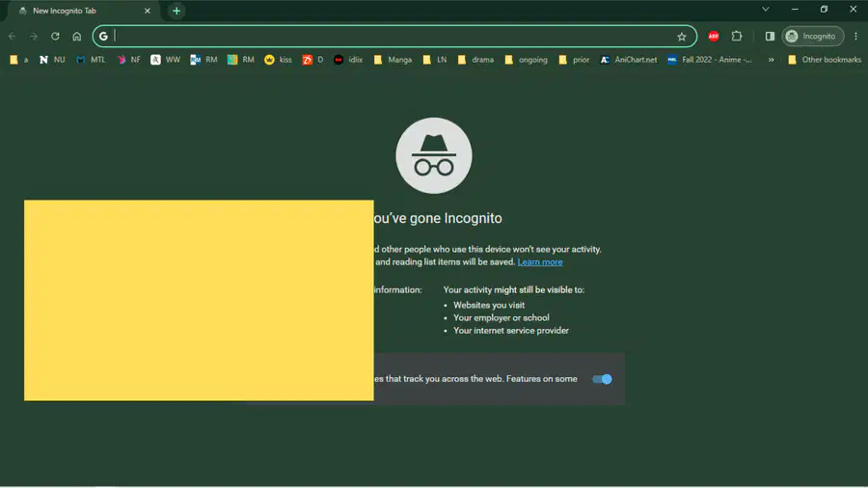Viewport: 868px width, 488px height.
Task: Bookmark this tab with the star icon
Action: coord(682,37)
